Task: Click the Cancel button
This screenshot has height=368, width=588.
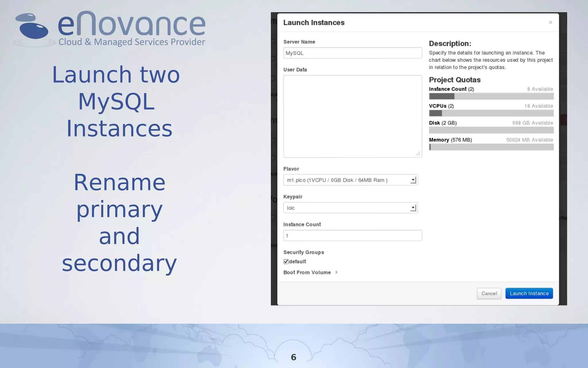Action: [x=489, y=294]
